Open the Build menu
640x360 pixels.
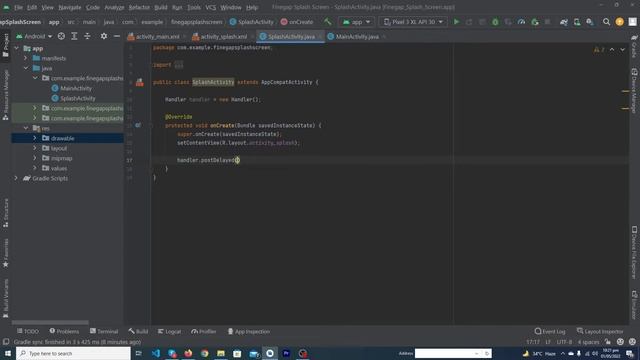pyautogui.click(x=161, y=7)
